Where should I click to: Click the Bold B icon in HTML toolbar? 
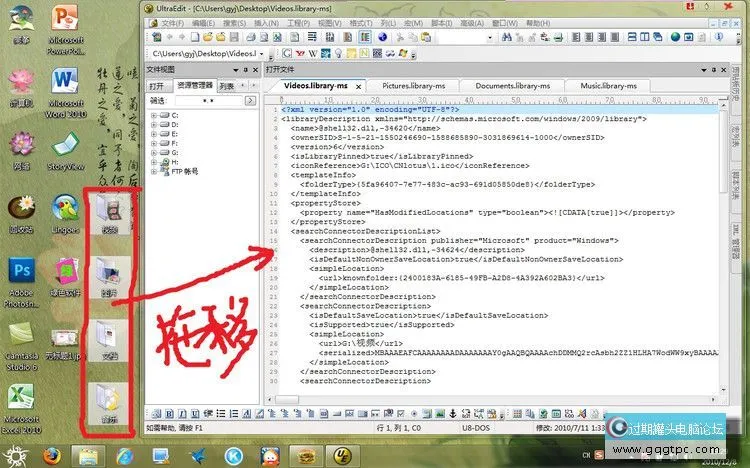pyautogui.click(x=169, y=413)
